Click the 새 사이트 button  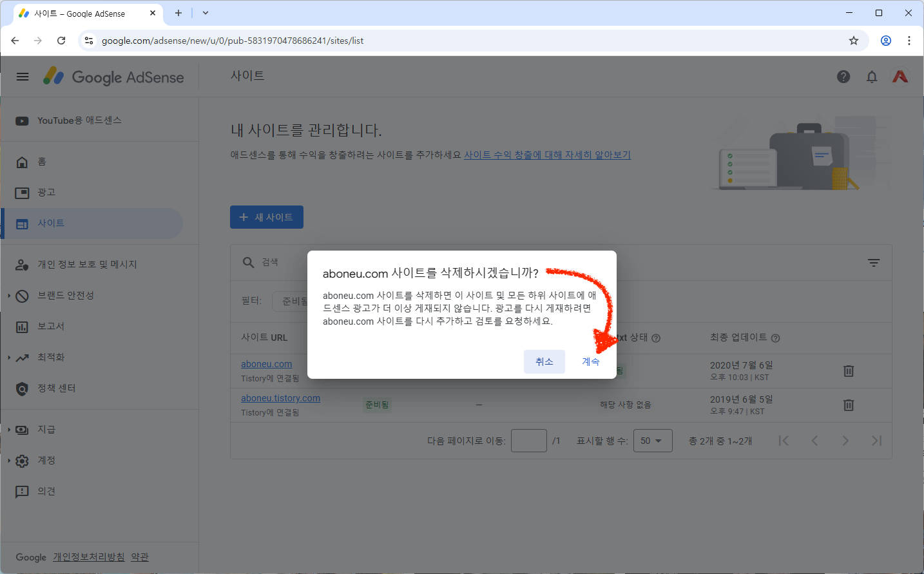267,217
